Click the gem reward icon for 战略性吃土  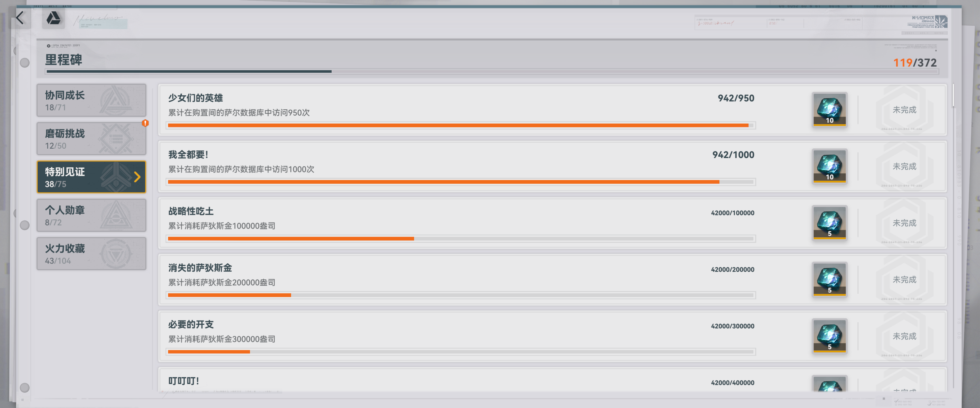click(829, 223)
